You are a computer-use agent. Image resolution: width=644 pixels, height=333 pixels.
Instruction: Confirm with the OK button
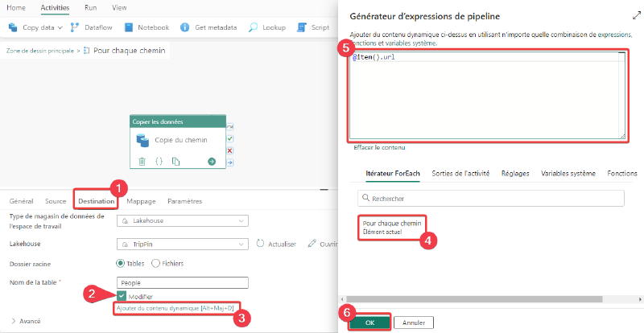(x=369, y=323)
